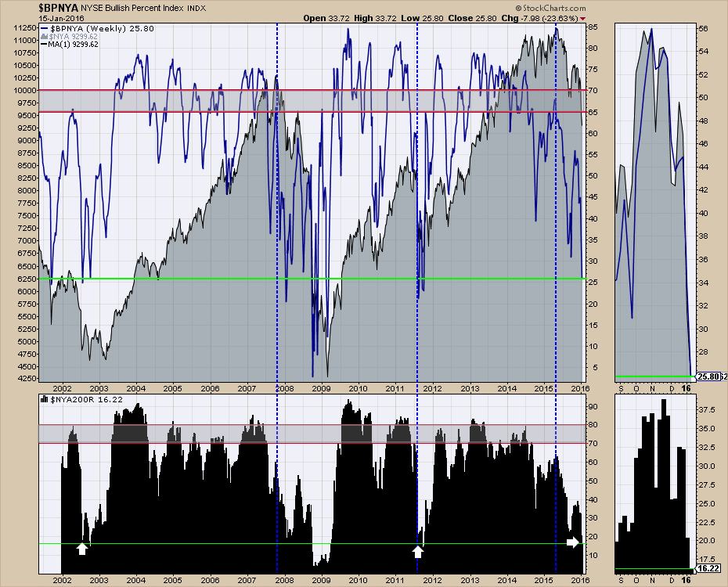Click the $NYA200R histogram legend icon
Viewport: 728px width, 587px height.
[44, 400]
